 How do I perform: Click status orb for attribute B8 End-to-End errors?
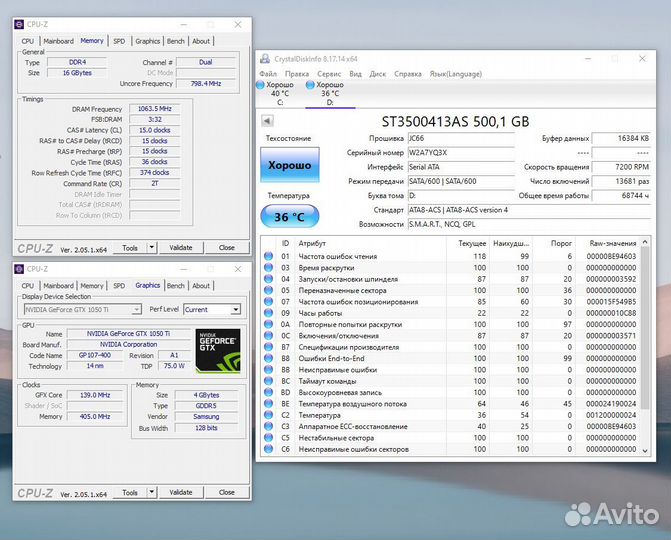(268, 358)
